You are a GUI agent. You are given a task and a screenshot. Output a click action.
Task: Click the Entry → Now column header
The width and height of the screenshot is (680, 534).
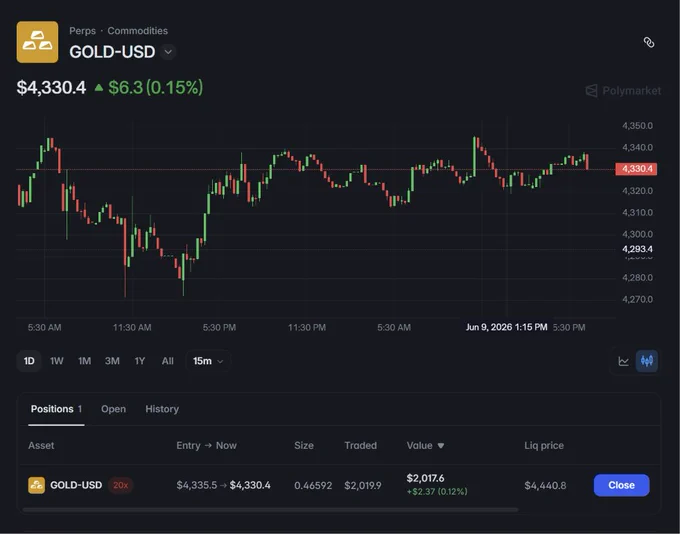[x=206, y=446]
